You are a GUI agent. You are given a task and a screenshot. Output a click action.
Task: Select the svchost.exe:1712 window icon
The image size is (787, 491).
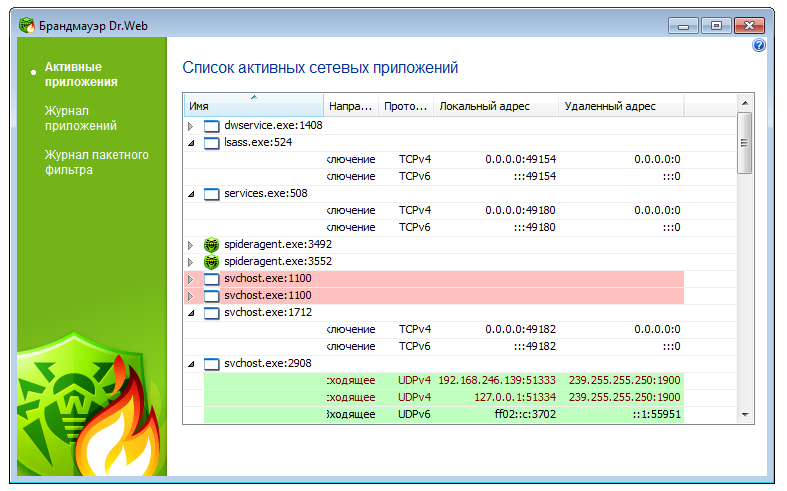tap(211, 313)
